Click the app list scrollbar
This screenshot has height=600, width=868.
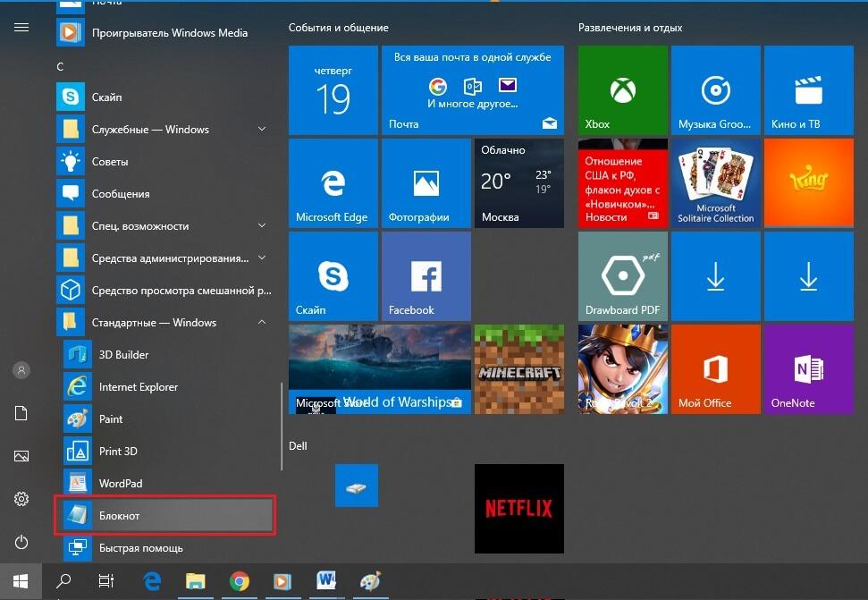(282, 427)
